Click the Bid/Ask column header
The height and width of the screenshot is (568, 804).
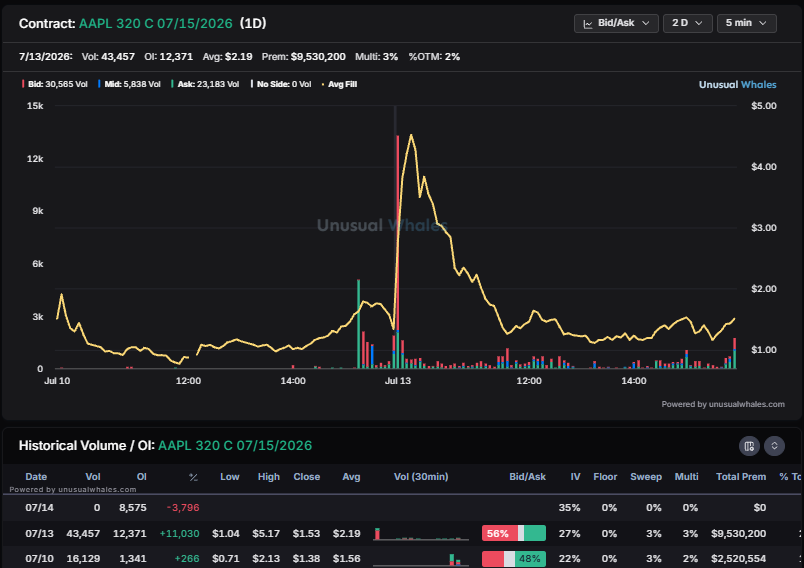point(527,477)
